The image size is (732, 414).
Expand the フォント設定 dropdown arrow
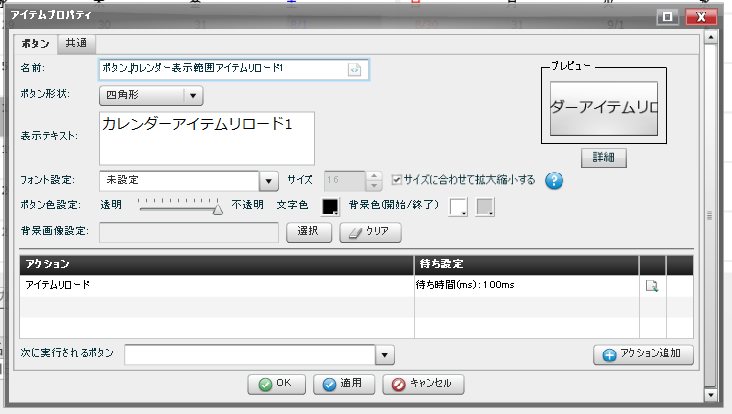point(268,181)
